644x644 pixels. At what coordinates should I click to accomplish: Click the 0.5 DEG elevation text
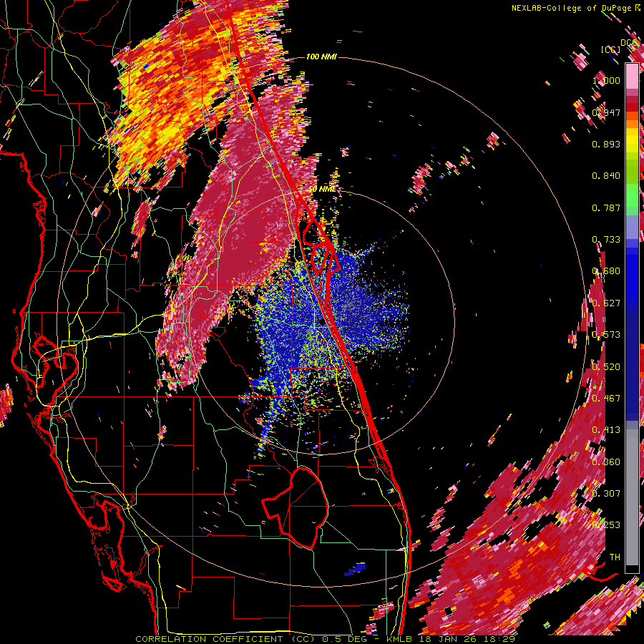click(346, 639)
